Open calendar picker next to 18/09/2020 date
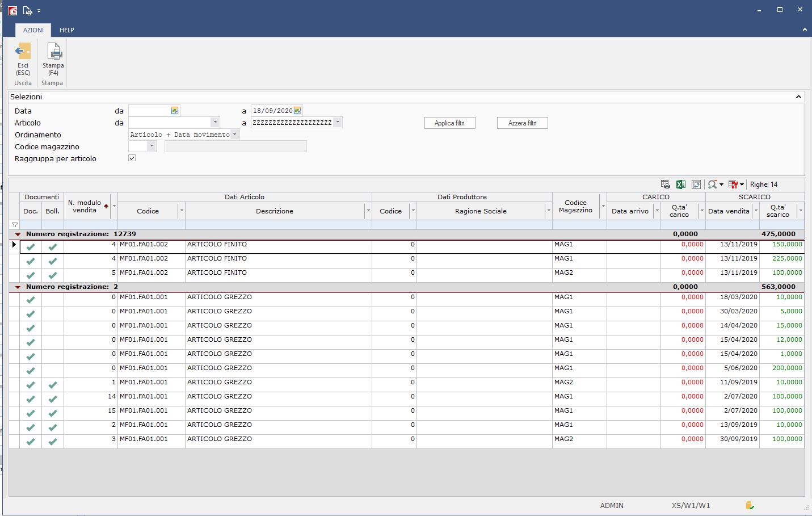The image size is (812, 516). 297,111
